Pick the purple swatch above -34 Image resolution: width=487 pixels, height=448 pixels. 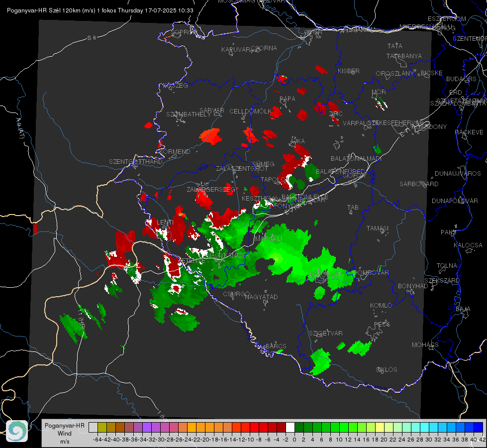(147, 427)
